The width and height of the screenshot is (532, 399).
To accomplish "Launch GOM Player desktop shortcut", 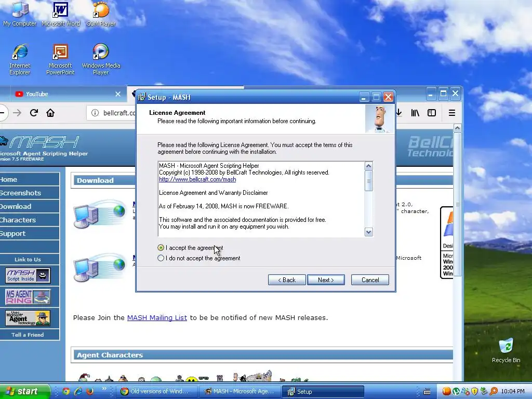I will (x=101, y=14).
